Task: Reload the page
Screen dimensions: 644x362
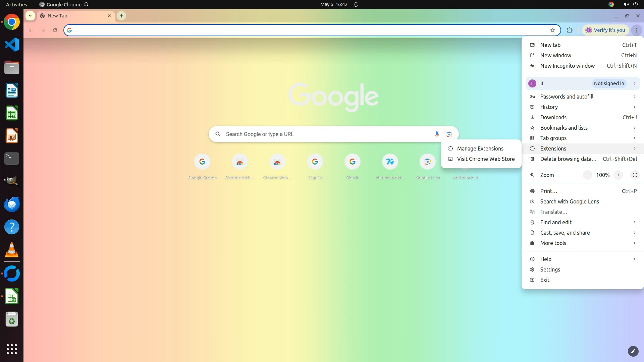Action: click(55, 30)
